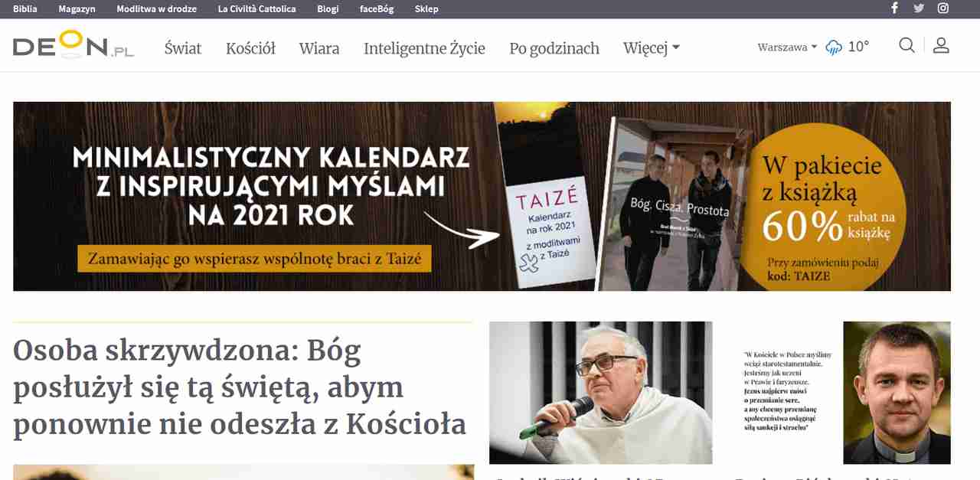The width and height of the screenshot is (980, 480).
Task: Follow the Biblia link in top bar
Action: pyautogui.click(x=25, y=9)
